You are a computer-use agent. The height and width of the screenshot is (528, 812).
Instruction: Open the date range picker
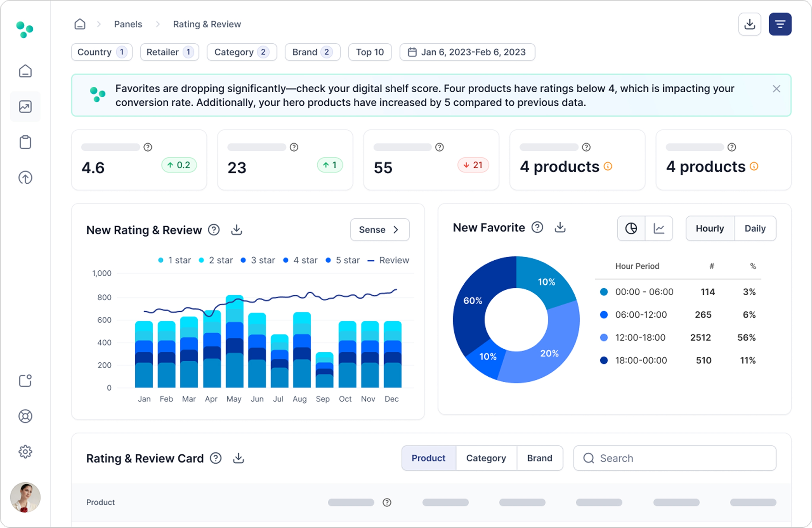pos(467,52)
